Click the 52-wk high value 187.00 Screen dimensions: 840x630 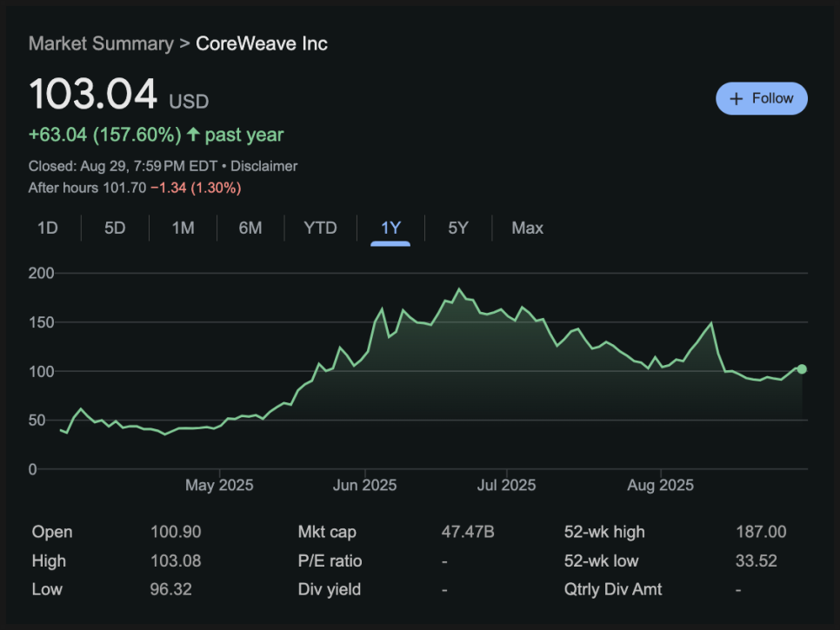pos(761,532)
